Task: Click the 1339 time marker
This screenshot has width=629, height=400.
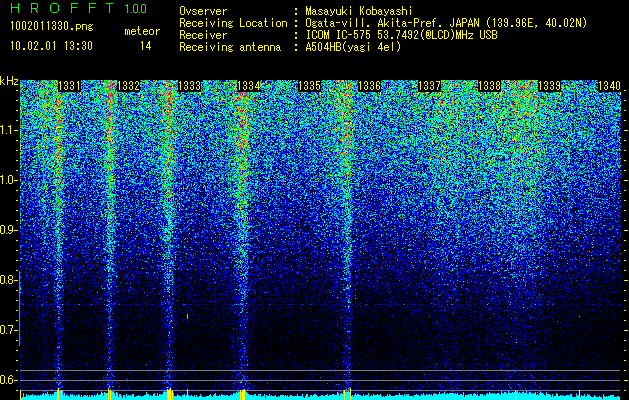Action: [x=549, y=86]
